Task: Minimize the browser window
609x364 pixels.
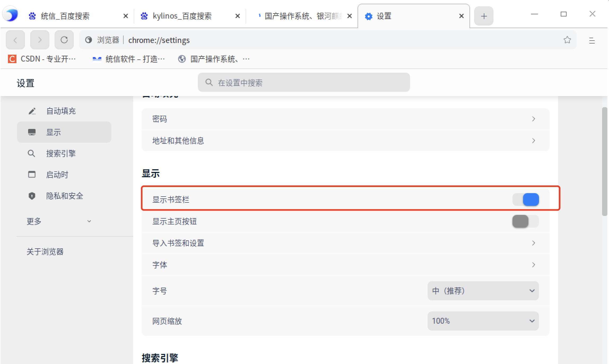Action: click(534, 14)
